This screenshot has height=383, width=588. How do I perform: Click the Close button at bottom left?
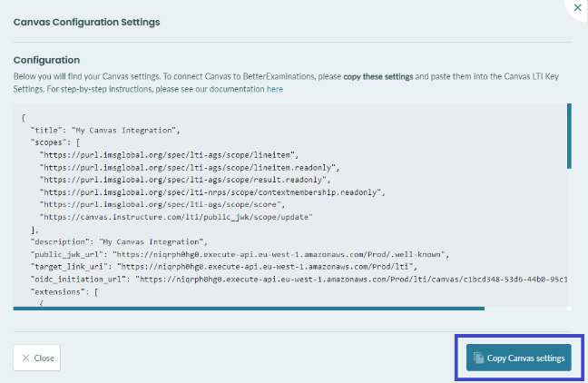click(x=36, y=358)
